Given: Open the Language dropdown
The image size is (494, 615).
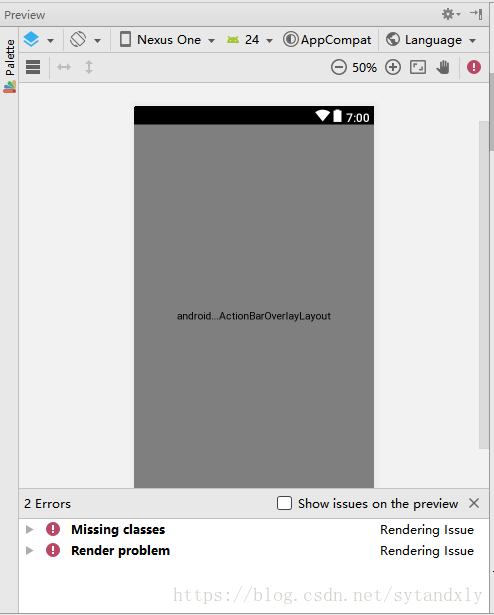Looking at the screenshot, I should pyautogui.click(x=431, y=40).
